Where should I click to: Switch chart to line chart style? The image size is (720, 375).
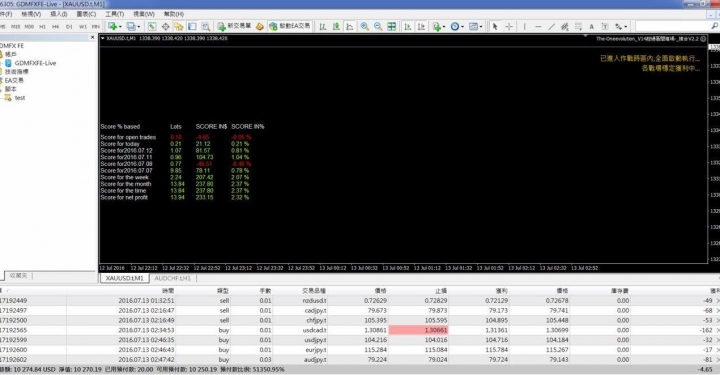(x=350, y=27)
